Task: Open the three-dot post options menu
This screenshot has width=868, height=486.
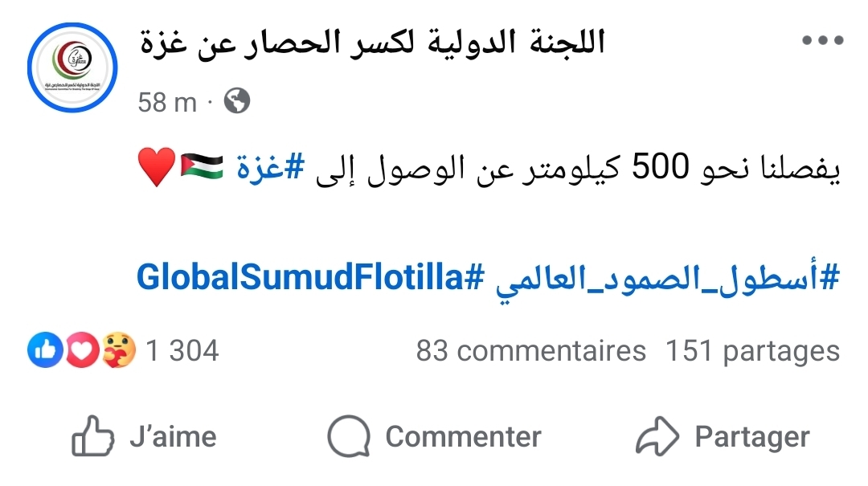Action: [x=822, y=41]
